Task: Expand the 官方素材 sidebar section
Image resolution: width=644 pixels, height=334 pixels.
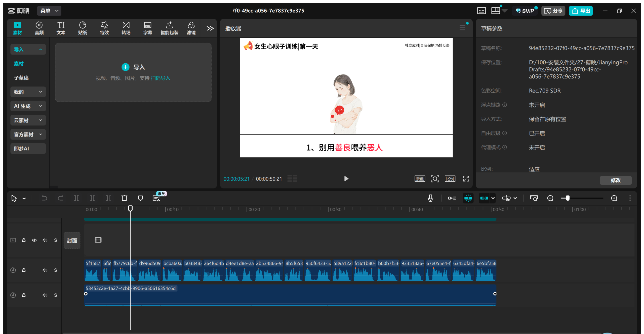Action: [x=28, y=134]
